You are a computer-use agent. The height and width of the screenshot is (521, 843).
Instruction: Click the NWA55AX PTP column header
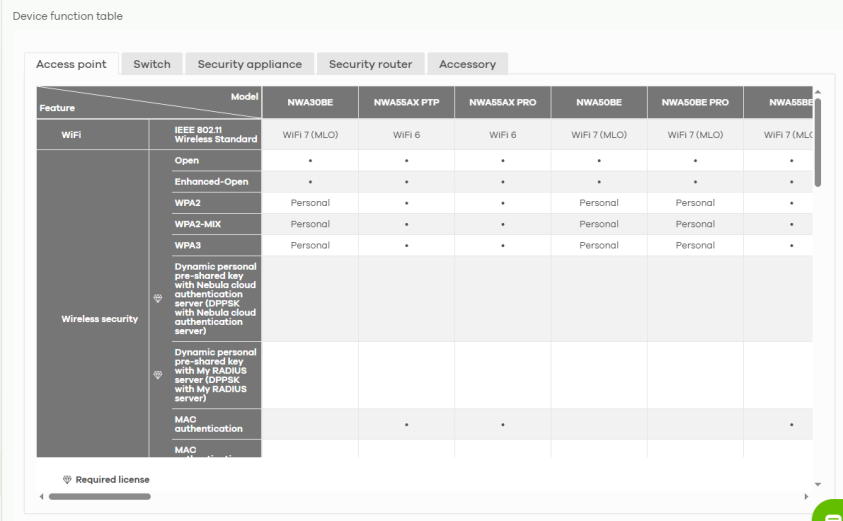tap(406, 102)
